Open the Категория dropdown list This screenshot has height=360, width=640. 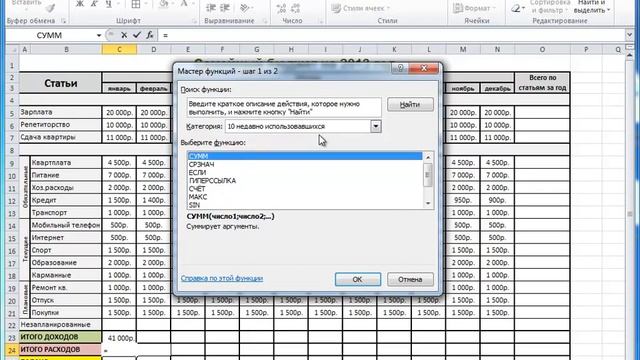(376, 127)
